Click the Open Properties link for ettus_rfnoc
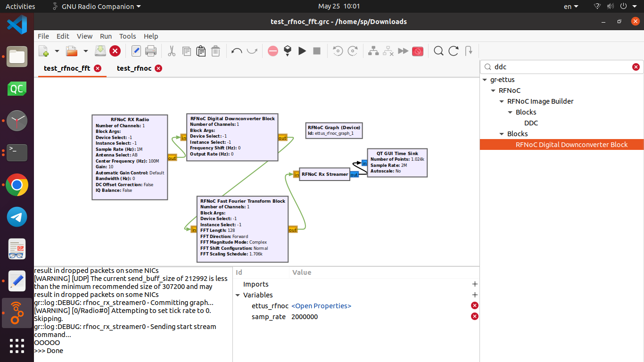 coord(321,306)
